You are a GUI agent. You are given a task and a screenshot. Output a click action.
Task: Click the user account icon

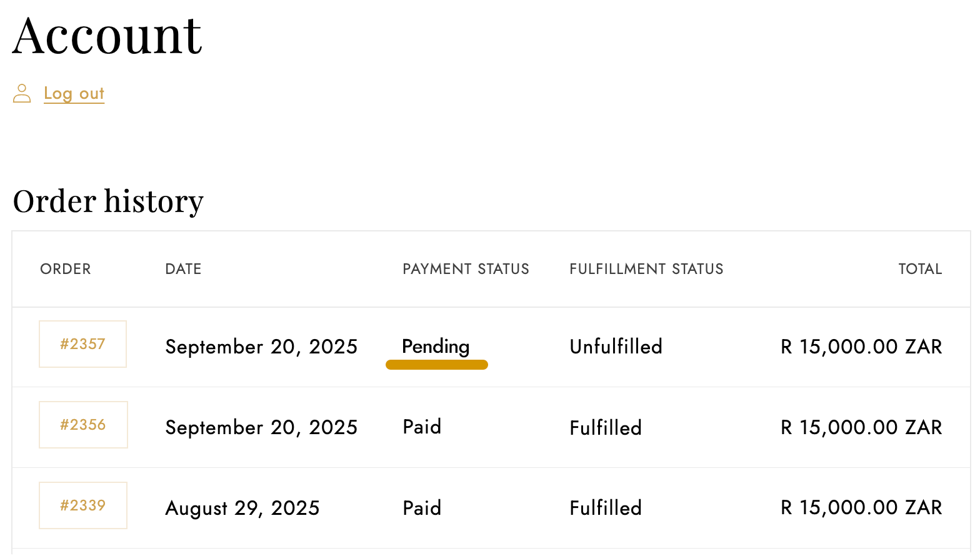click(22, 94)
